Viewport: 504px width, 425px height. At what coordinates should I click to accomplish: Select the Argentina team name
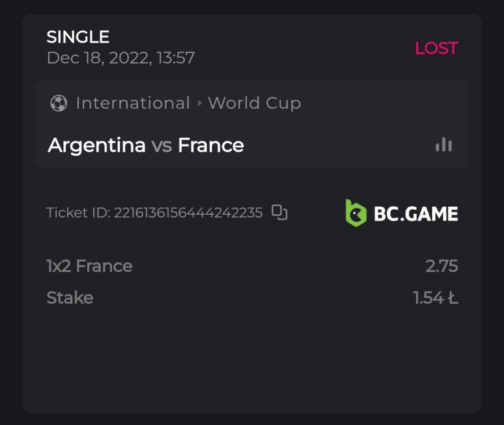pos(97,146)
